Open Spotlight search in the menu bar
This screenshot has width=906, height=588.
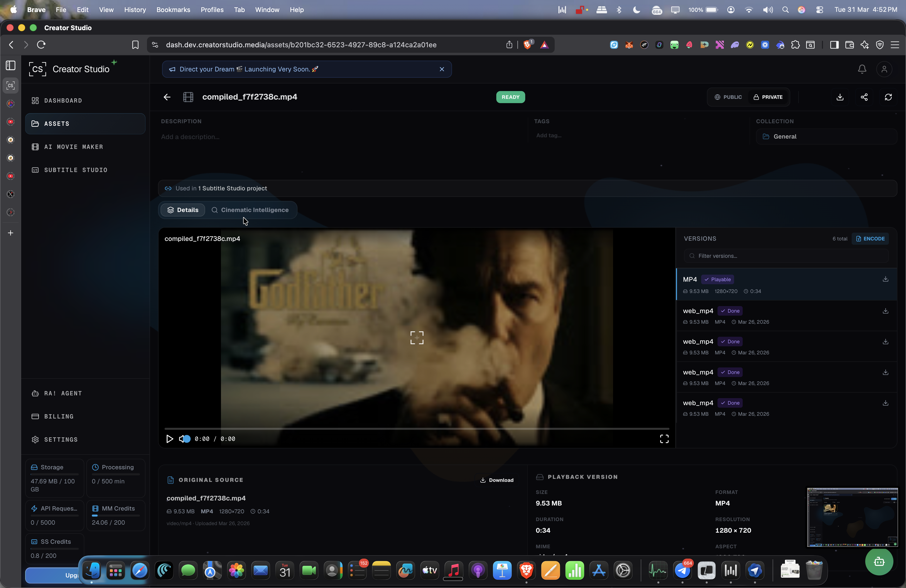point(785,10)
